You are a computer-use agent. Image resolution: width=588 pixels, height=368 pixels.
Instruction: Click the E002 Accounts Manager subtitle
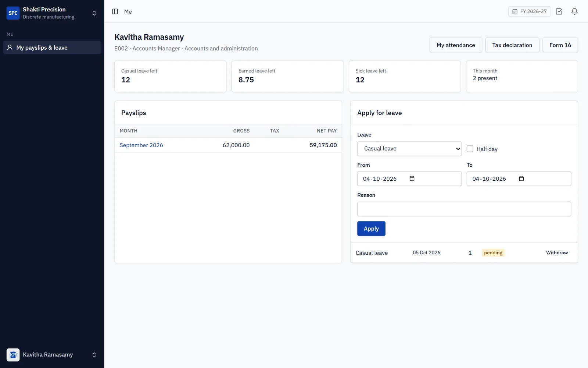coord(186,48)
